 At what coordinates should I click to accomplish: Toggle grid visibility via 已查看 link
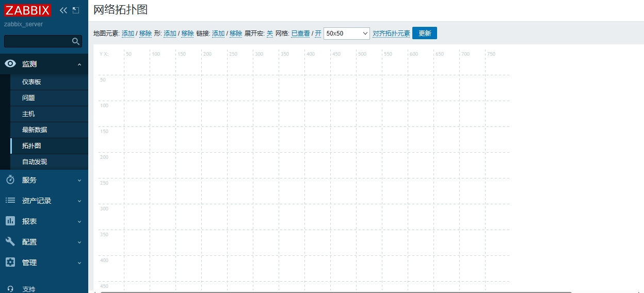[300, 34]
